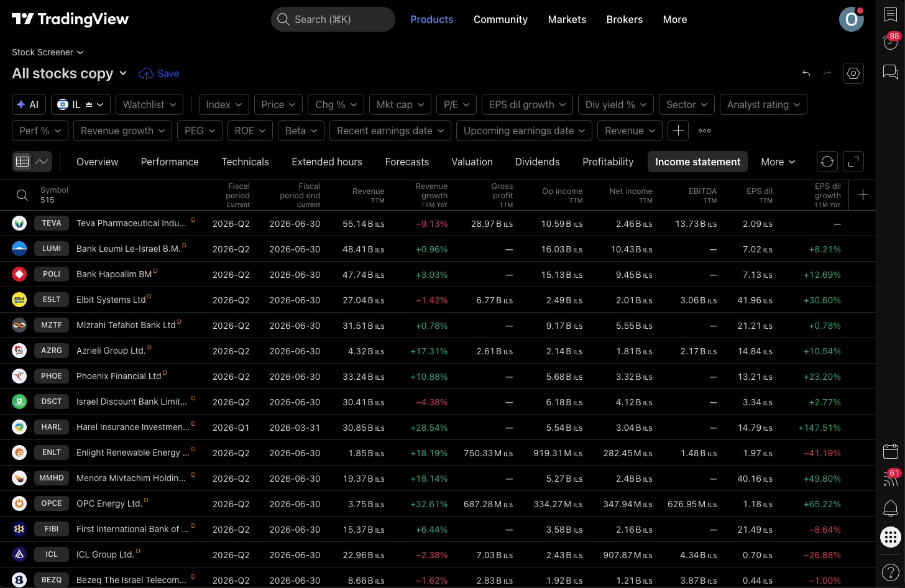Open the products grid icon in sidebar

891,537
